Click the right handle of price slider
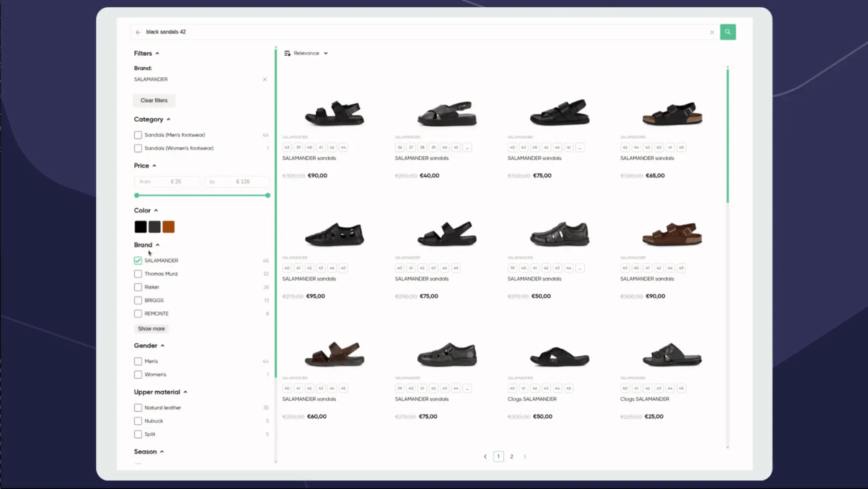868x489 pixels. tap(268, 196)
